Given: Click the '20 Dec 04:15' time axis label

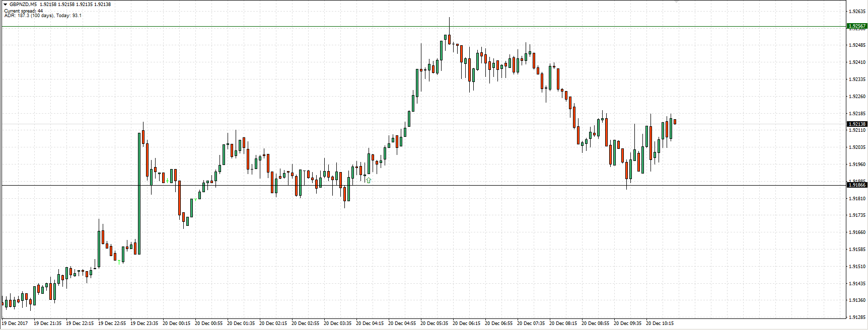Looking at the screenshot, I should pos(370,323).
